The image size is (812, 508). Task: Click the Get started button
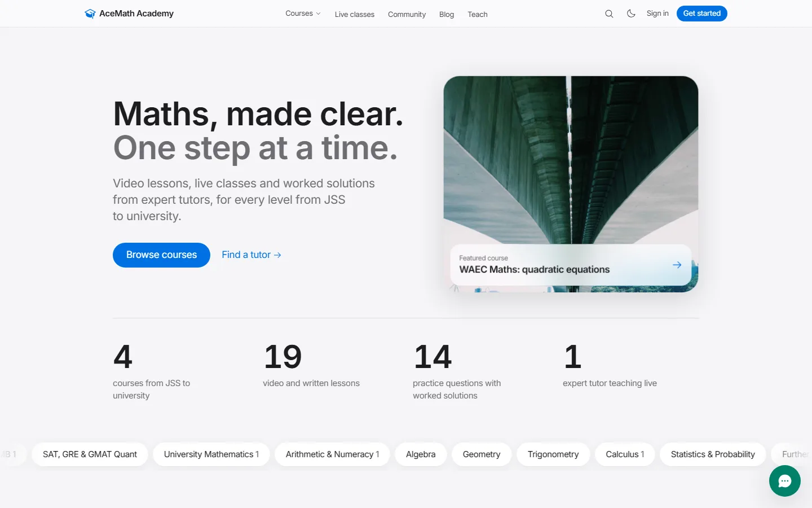tap(701, 14)
